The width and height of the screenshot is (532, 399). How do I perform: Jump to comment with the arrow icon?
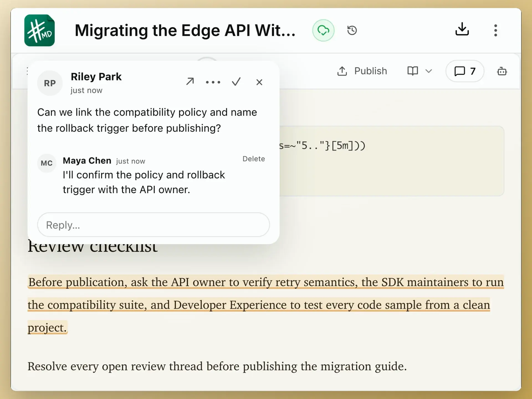190,81
